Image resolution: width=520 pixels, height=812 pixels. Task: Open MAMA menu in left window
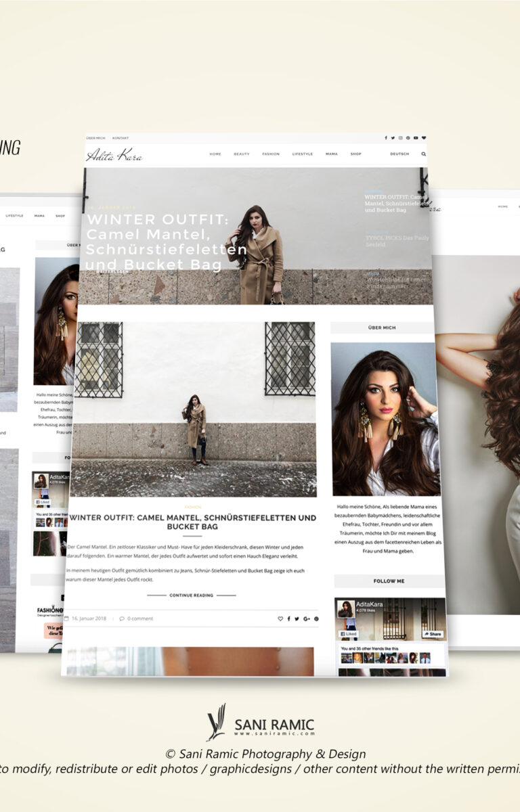pos(39,216)
